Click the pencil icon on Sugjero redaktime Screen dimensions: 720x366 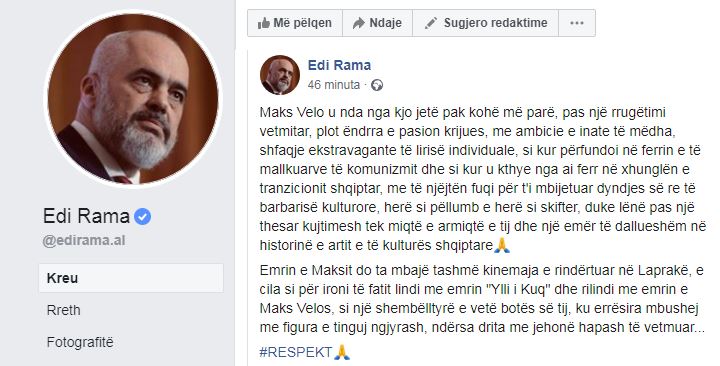[x=431, y=23]
